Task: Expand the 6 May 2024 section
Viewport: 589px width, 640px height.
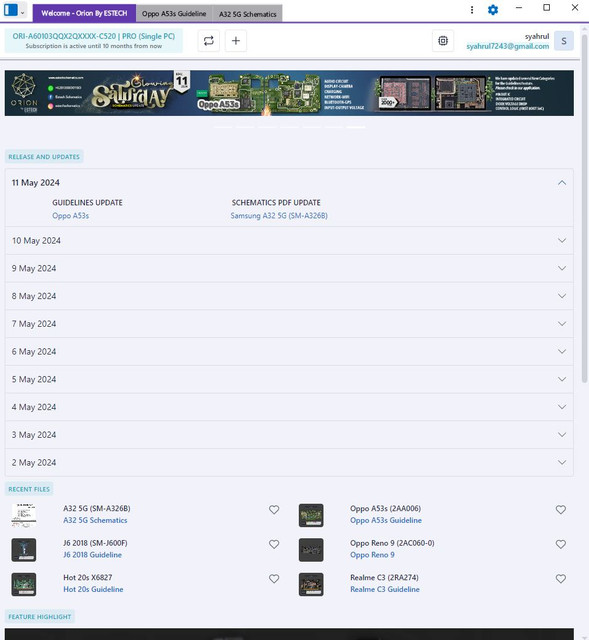Action: (289, 351)
